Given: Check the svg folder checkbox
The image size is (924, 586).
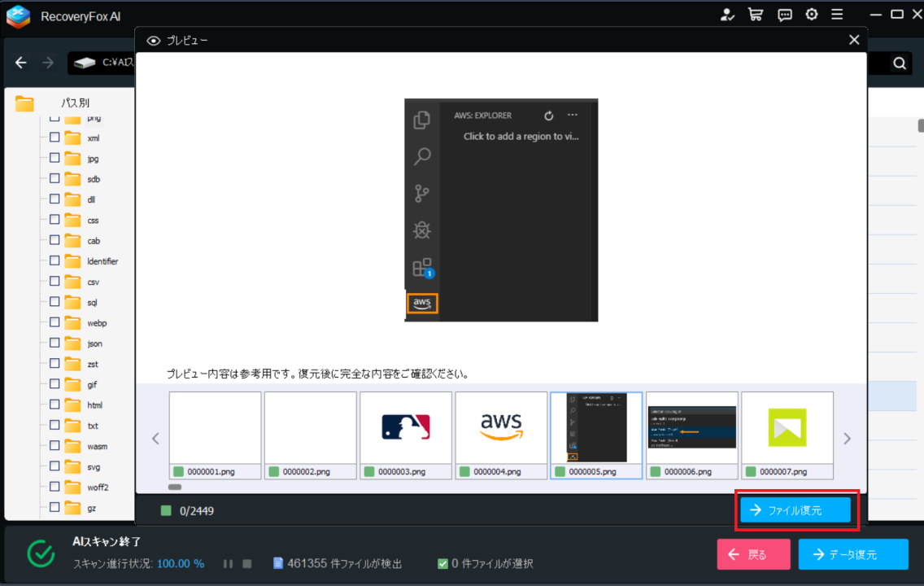Looking at the screenshot, I should pyautogui.click(x=54, y=466).
